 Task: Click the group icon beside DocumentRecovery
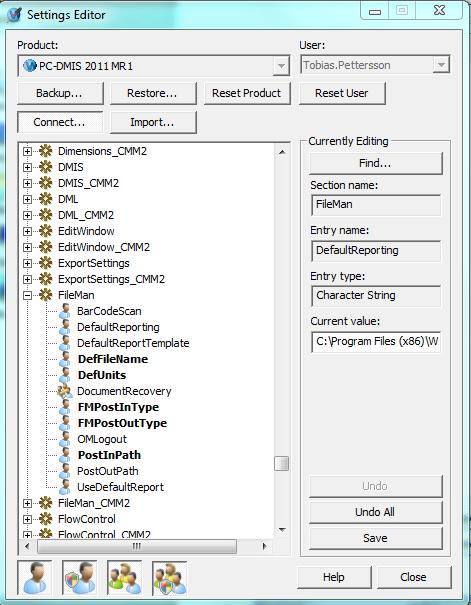click(64, 391)
